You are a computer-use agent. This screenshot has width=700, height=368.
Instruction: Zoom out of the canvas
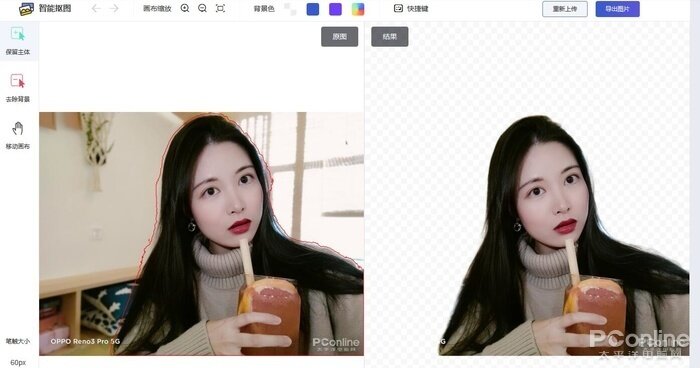click(x=202, y=8)
